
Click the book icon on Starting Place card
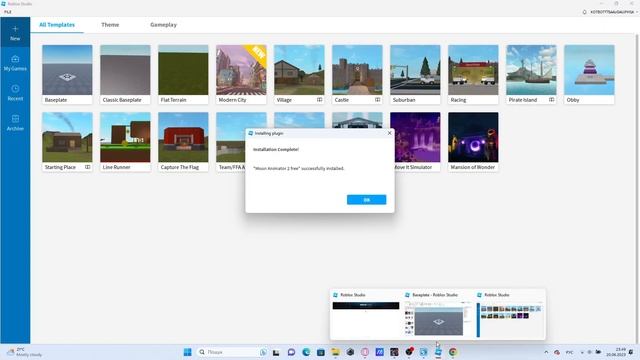87,167
